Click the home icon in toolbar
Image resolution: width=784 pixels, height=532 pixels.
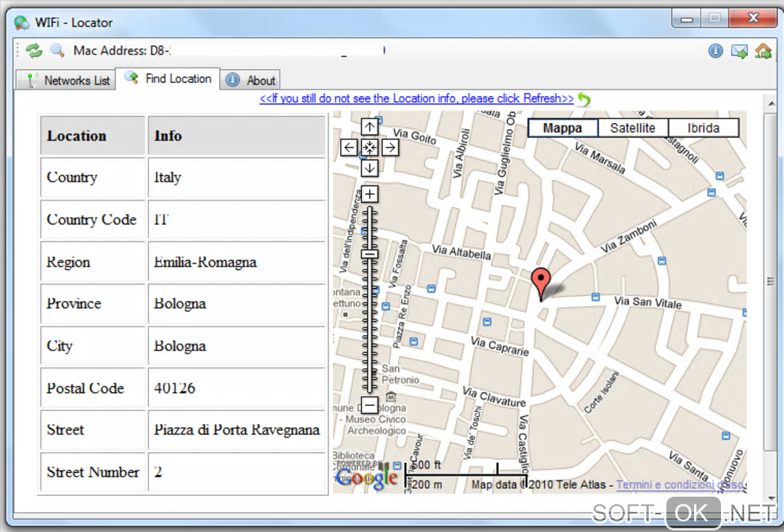click(x=763, y=51)
